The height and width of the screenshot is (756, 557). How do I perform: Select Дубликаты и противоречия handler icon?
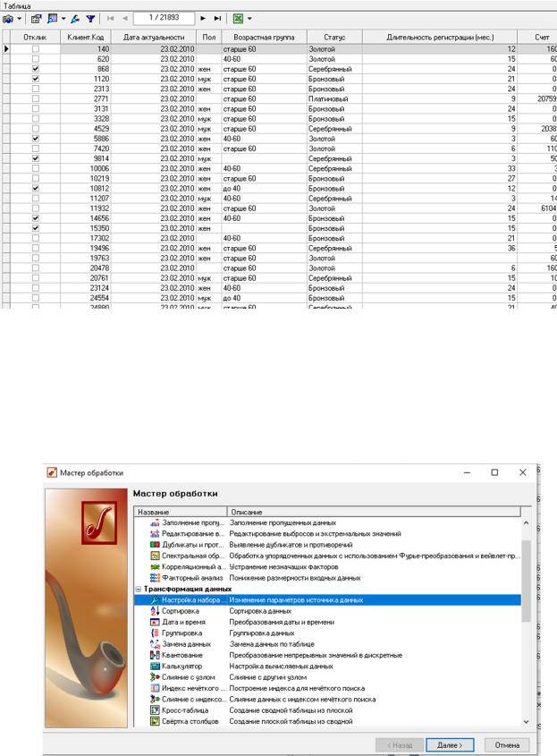[x=155, y=545]
